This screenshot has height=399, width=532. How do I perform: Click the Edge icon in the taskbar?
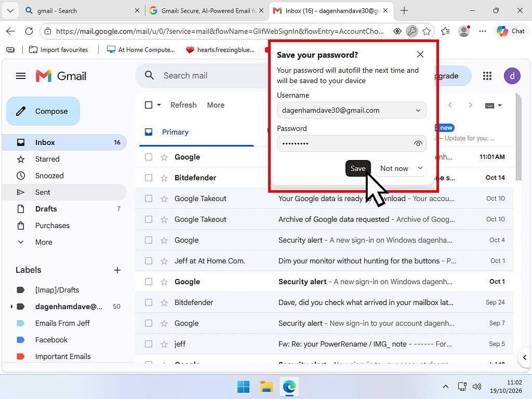point(289,387)
